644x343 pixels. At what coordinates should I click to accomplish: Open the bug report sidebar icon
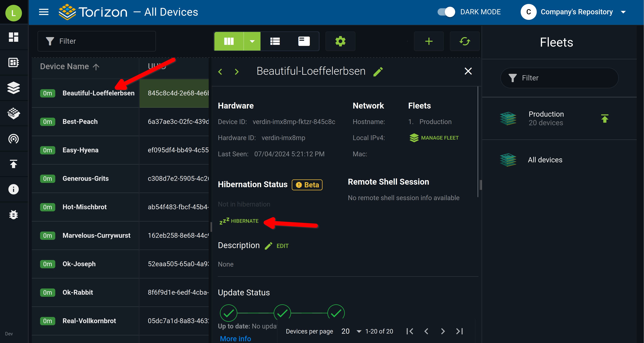13,215
